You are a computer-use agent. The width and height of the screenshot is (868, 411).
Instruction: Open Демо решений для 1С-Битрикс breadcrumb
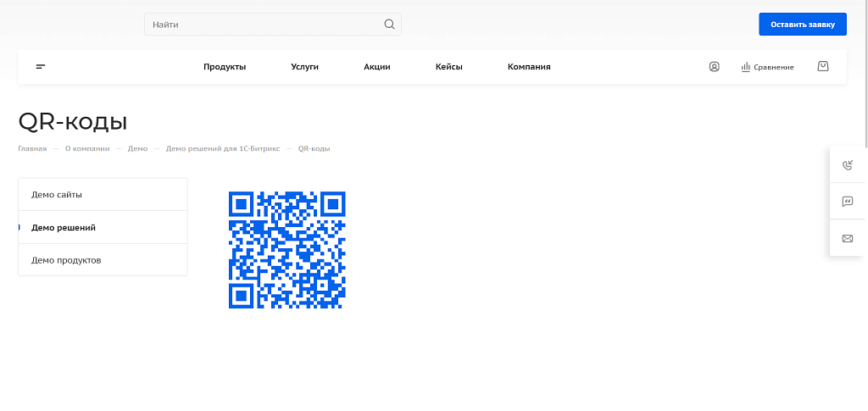click(x=223, y=149)
